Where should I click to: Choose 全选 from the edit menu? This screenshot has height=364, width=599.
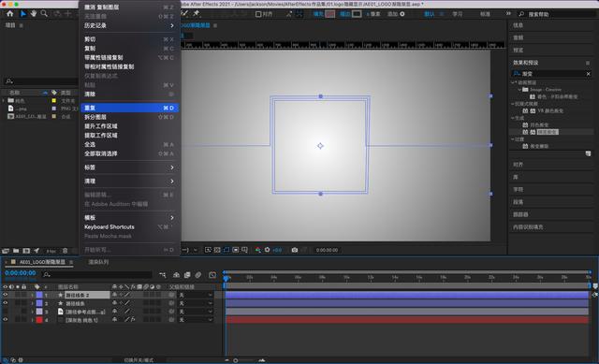pyautogui.click(x=129, y=145)
